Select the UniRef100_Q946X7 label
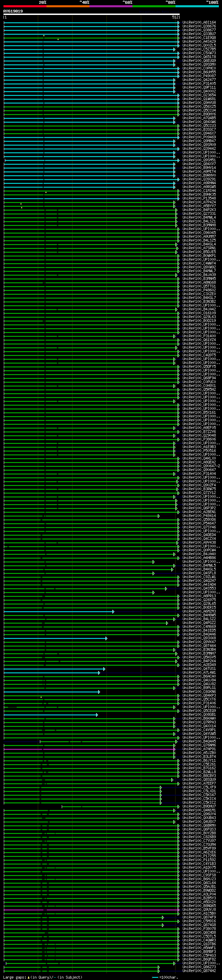The image size is (222, 980). [x=199, y=133]
